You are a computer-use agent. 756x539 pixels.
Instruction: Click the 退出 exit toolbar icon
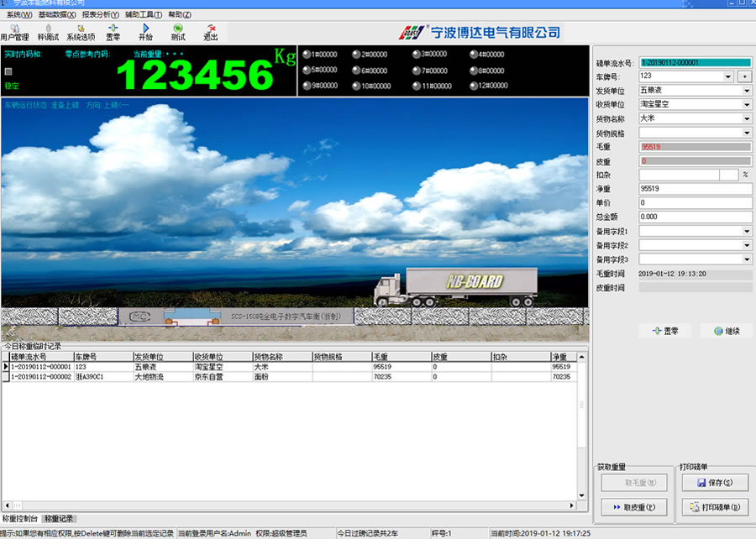(x=211, y=33)
